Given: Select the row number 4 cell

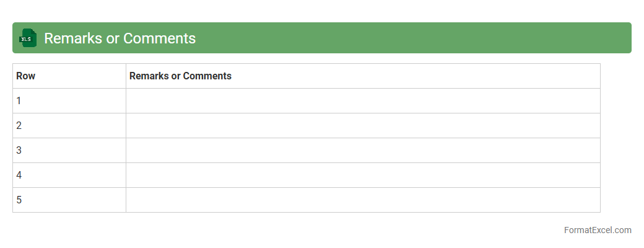Looking at the screenshot, I should 69,175.
